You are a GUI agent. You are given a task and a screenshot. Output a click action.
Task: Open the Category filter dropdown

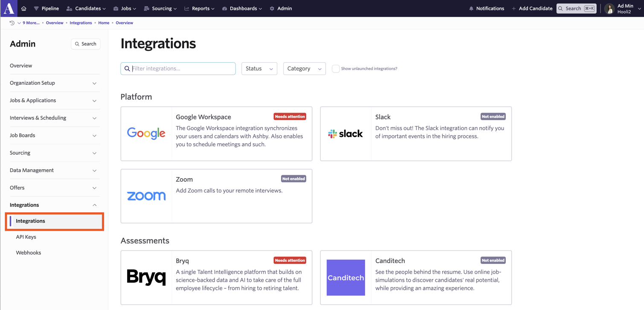[305, 69]
